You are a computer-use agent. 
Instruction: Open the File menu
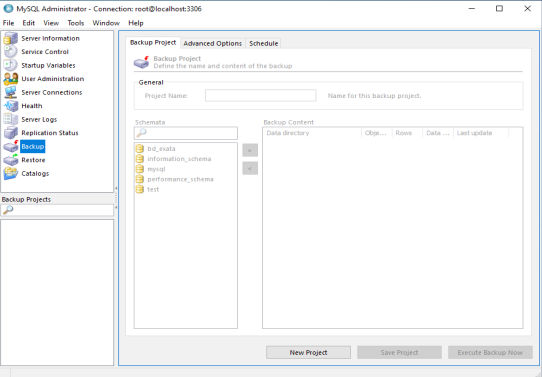(x=8, y=23)
